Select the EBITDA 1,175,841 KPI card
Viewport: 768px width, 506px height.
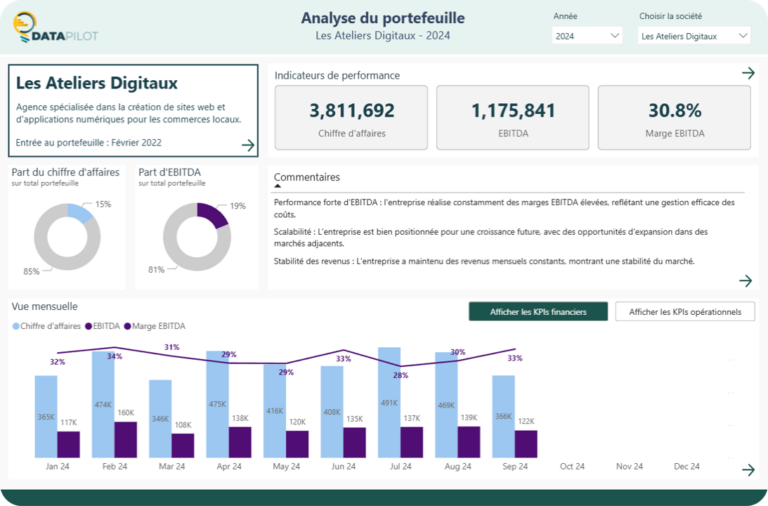tap(513, 118)
